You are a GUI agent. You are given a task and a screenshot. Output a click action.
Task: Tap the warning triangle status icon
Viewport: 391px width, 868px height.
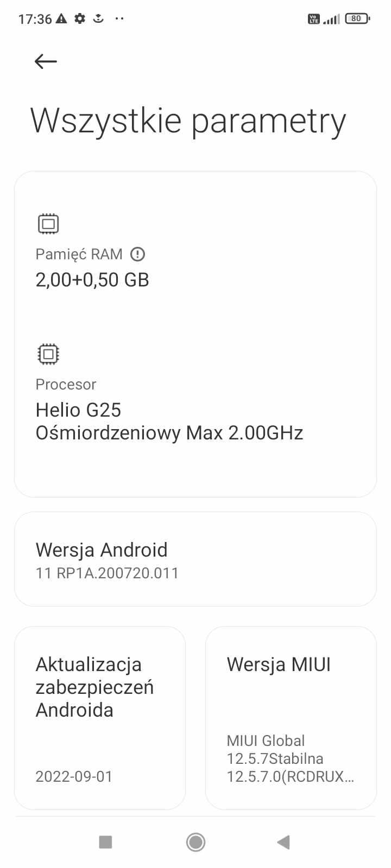pyautogui.click(x=61, y=19)
